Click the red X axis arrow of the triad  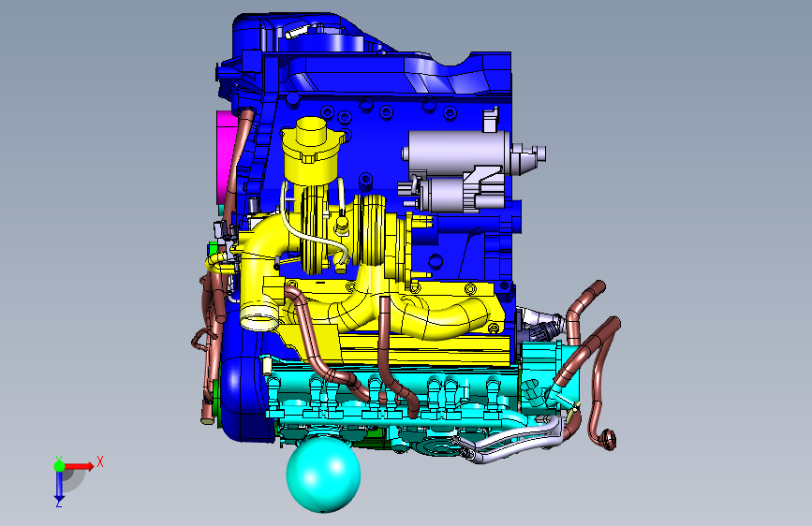81,466
